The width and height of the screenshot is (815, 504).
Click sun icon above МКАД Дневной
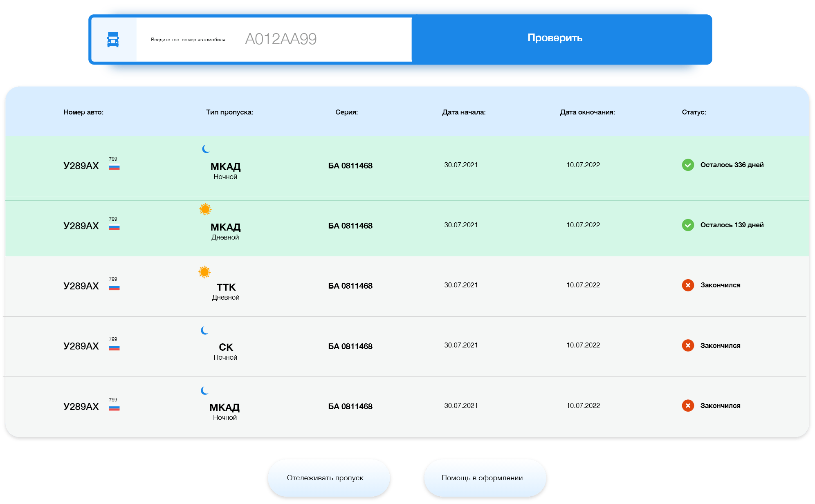coord(205,209)
